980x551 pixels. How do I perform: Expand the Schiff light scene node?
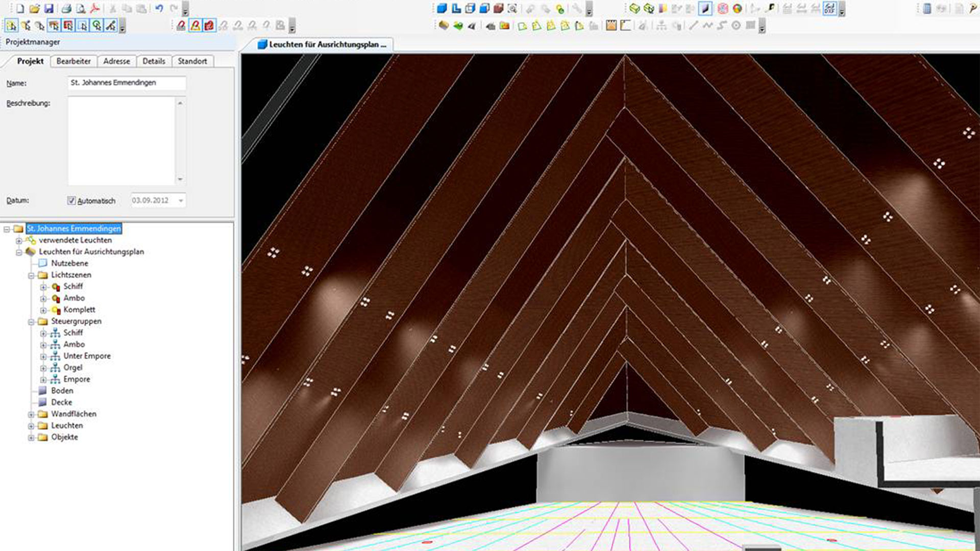(43, 287)
